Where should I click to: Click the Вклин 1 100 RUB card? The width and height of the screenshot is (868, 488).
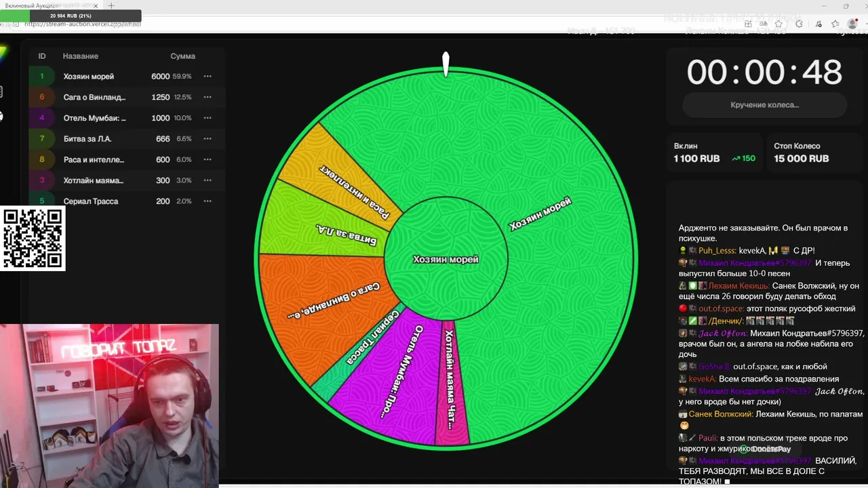715,152
